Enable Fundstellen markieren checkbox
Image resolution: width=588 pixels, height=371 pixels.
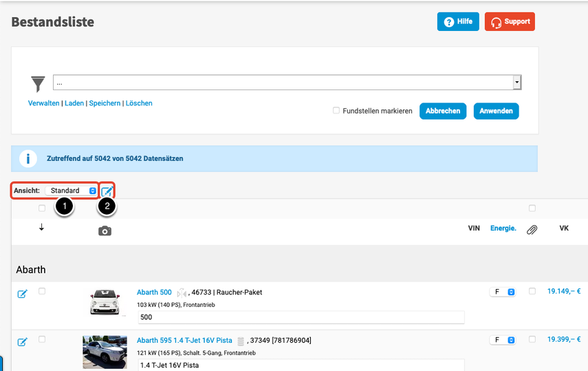click(336, 111)
